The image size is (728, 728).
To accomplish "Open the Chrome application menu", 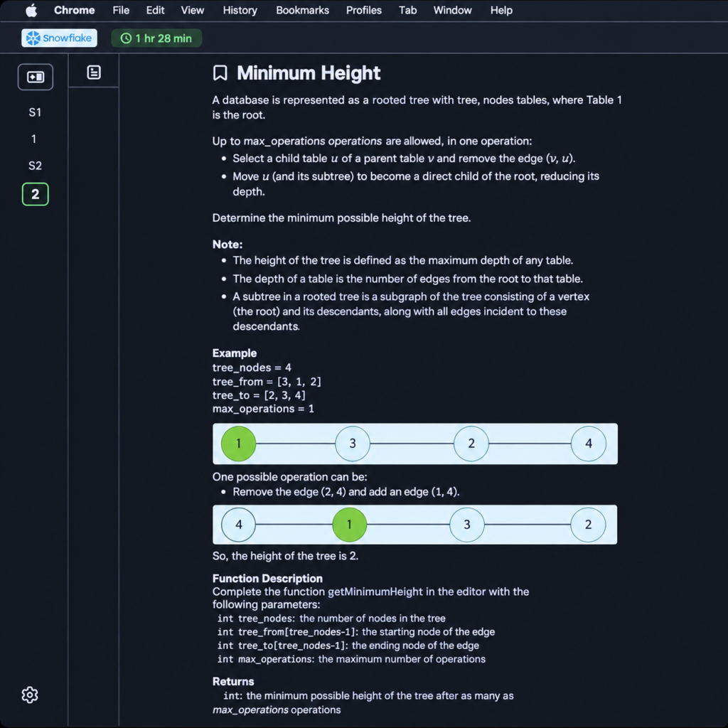I will click(x=74, y=10).
